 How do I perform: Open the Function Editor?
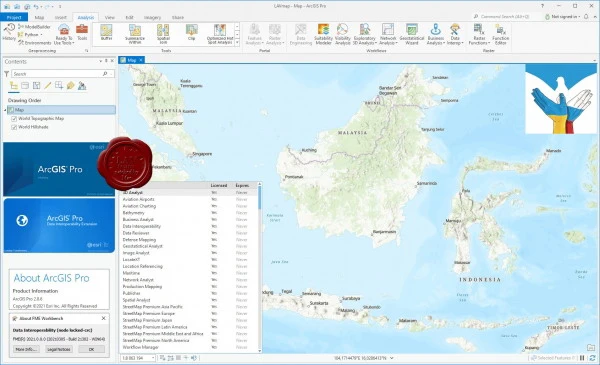(x=501, y=34)
